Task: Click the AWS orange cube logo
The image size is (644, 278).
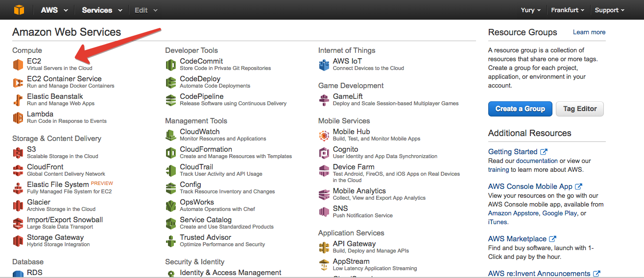Action: coord(19,10)
